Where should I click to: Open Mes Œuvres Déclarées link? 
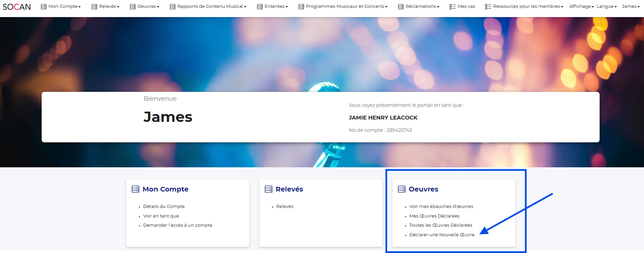[434, 216]
